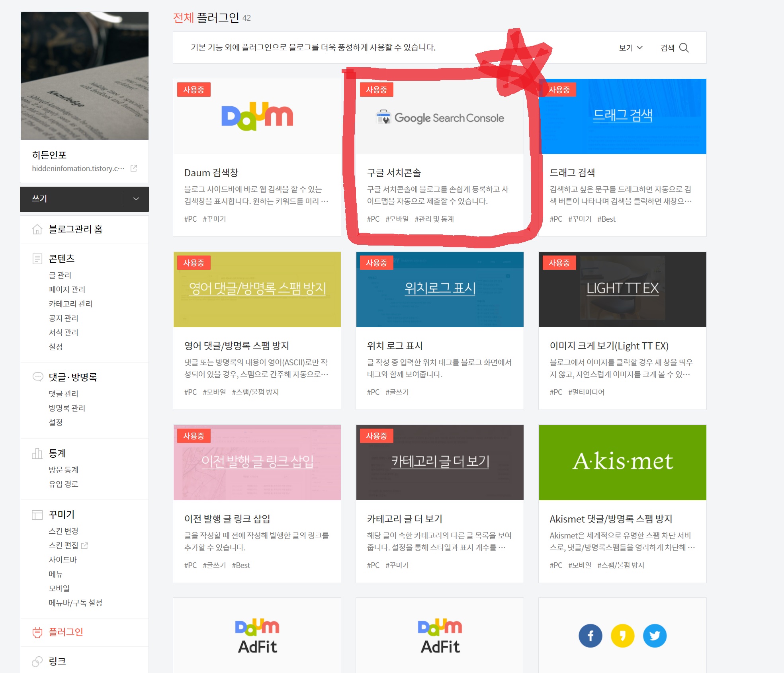Viewport: 784px width, 673px height.
Task: Open 이전 발행 글 링크 삽입 pink banner
Action: (257, 462)
